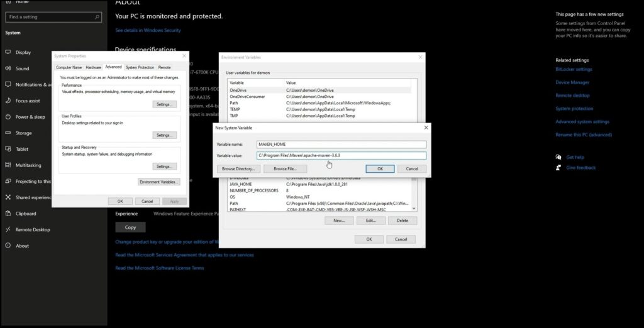Click the Remote Desktop icon in sidebar
Viewport: 644px width, 328px height.
[x=8, y=229]
